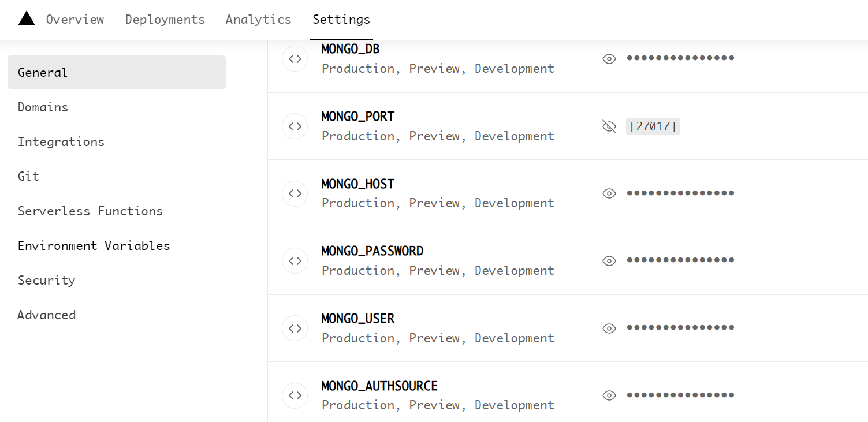This screenshot has height=422, width=868.
Task: Select the code icon for MONGO_AUTHSOURCE
Action: click(x=295, y=395)
